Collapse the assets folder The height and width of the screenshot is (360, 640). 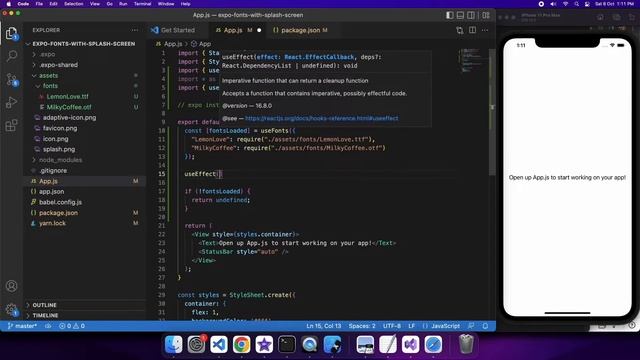click(x=48, y=76)
